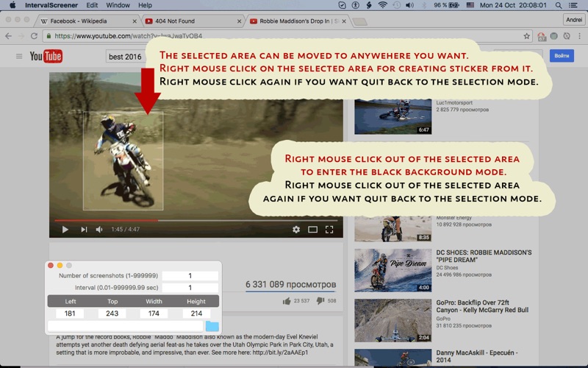Click the blue Войти sign-in button

pos(562,56)
